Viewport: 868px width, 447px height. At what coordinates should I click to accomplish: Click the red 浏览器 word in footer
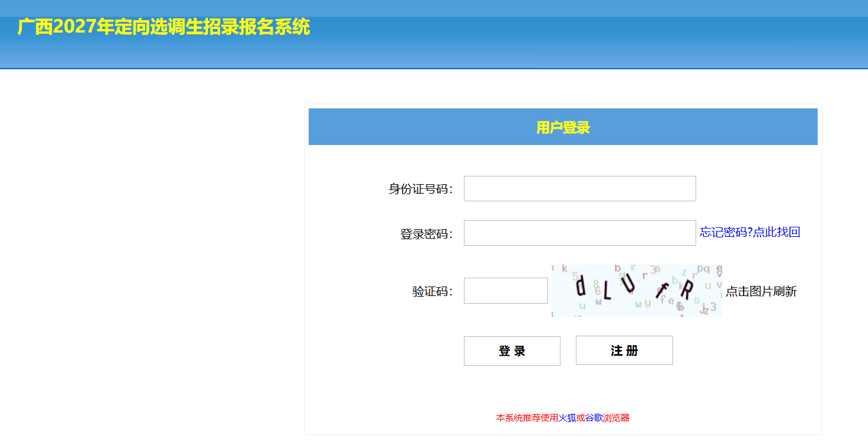(x=616, y=418)
